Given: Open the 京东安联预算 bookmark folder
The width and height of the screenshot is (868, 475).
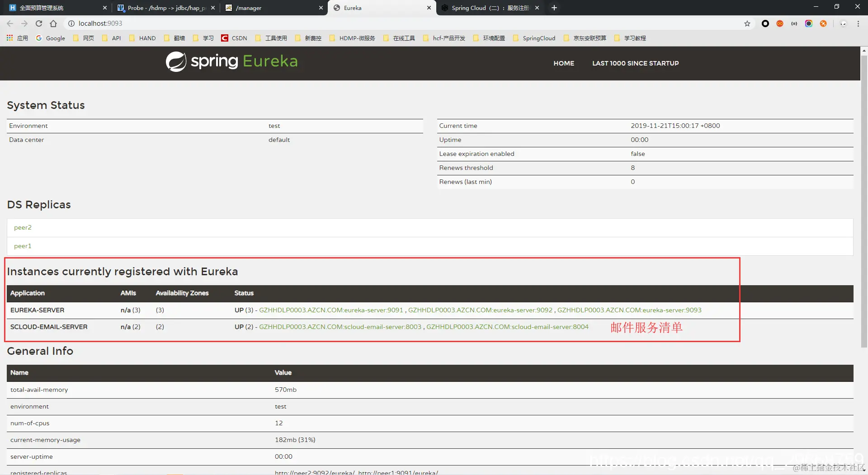Looking at the screenshot, I should 585,38.
